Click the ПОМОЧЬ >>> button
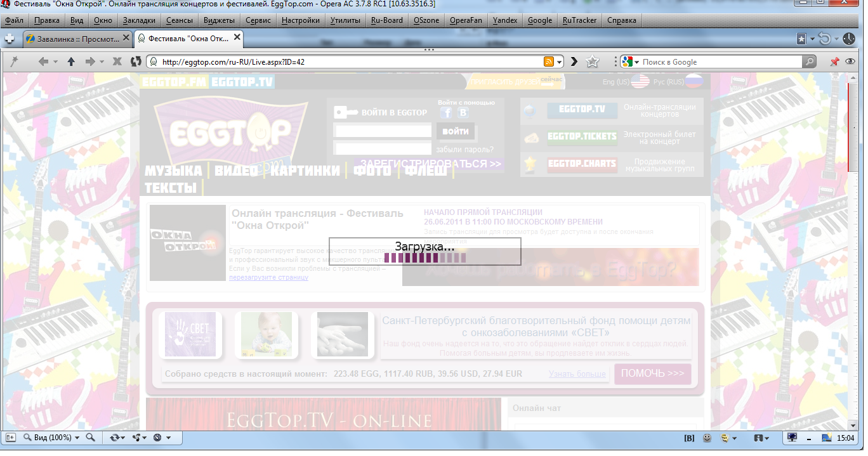This screenshot has width=868, height=456. pyautogui.click(x=652, y=374)
